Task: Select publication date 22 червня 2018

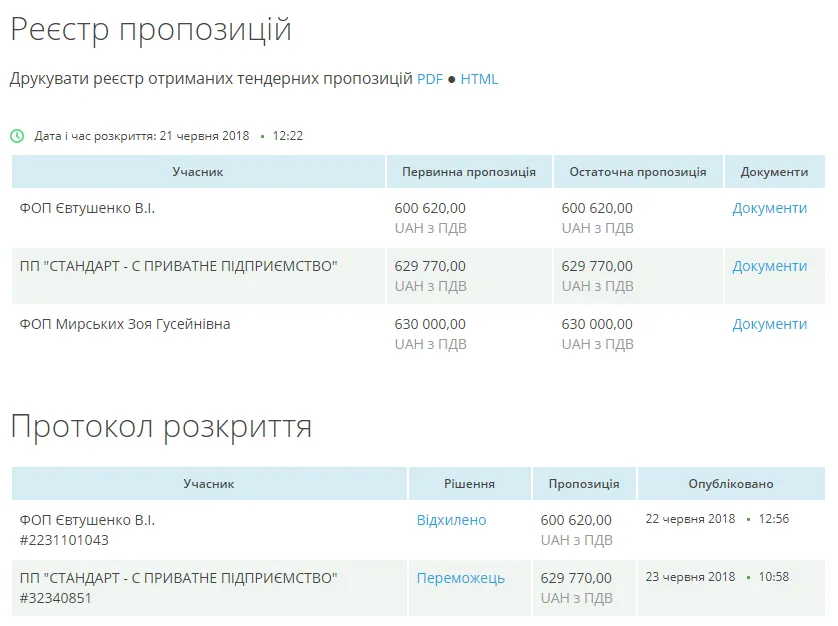Action: (x=690, y=519)
